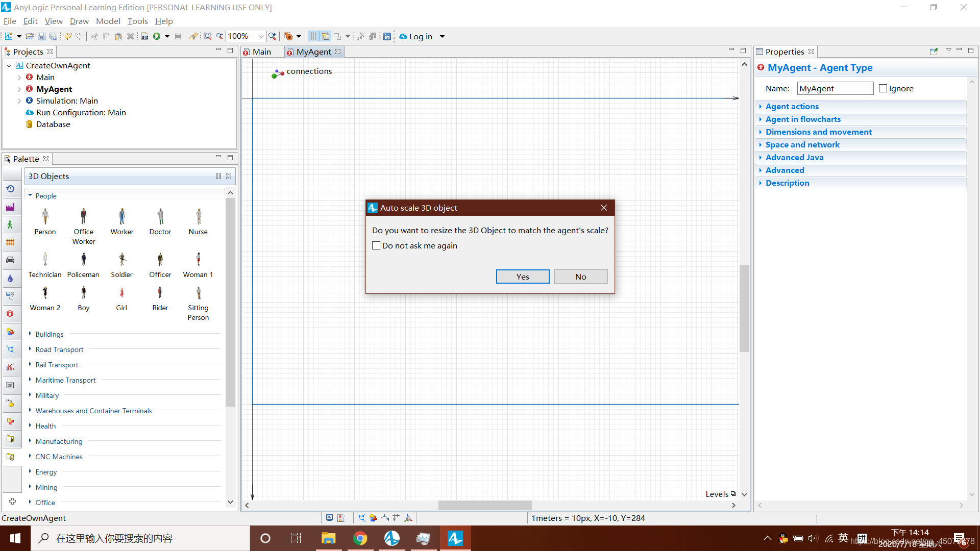Click No in the dialog

[x=580, y=277]
